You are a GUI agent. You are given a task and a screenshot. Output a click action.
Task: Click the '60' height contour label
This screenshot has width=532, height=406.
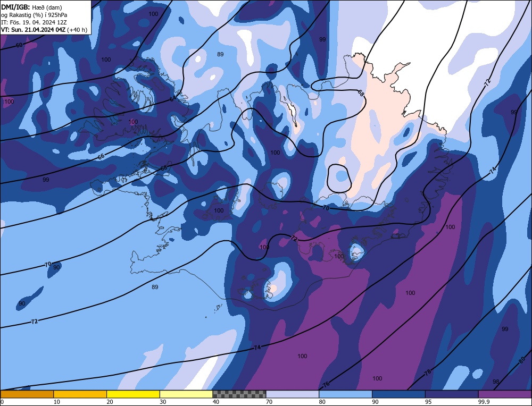pyautogui.click(x=19, y=45)
